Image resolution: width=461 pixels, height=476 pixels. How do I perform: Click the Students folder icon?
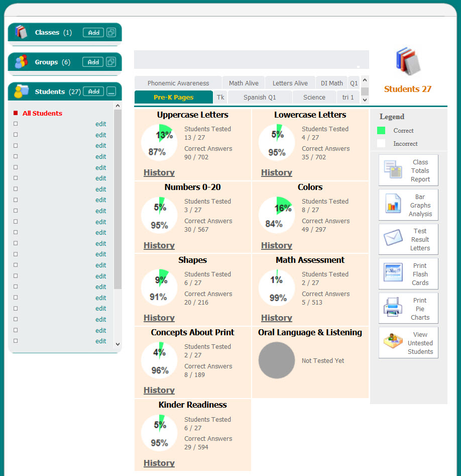[21, 91]
